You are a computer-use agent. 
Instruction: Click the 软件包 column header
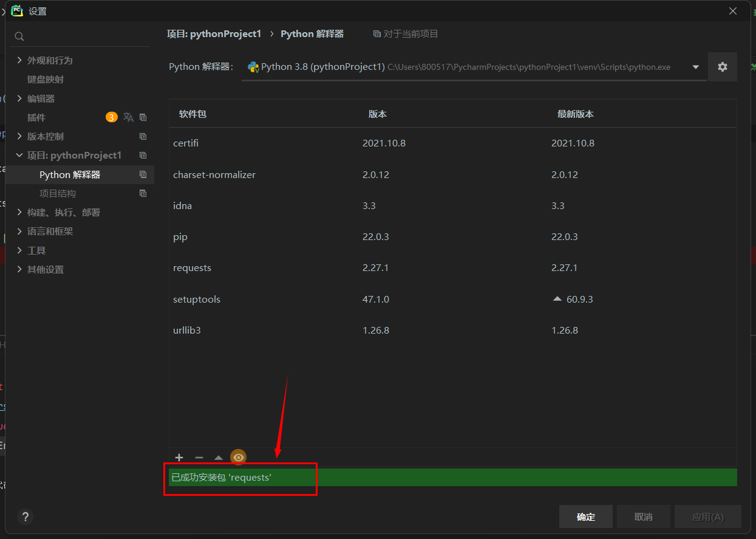tap(192, 114)
